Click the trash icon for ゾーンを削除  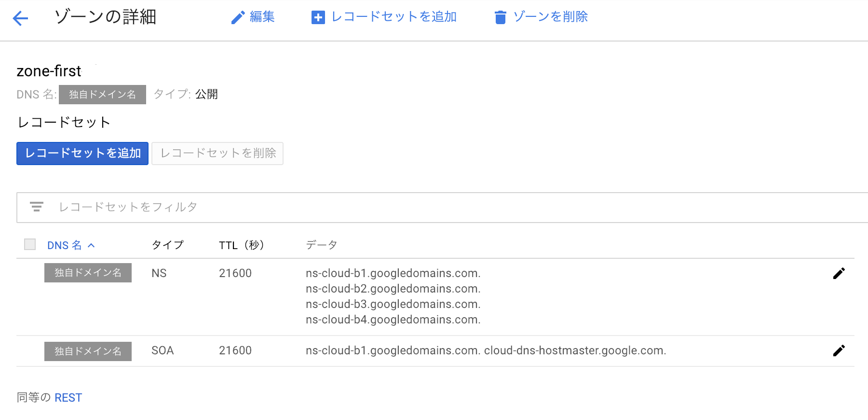tap(501, 17)
